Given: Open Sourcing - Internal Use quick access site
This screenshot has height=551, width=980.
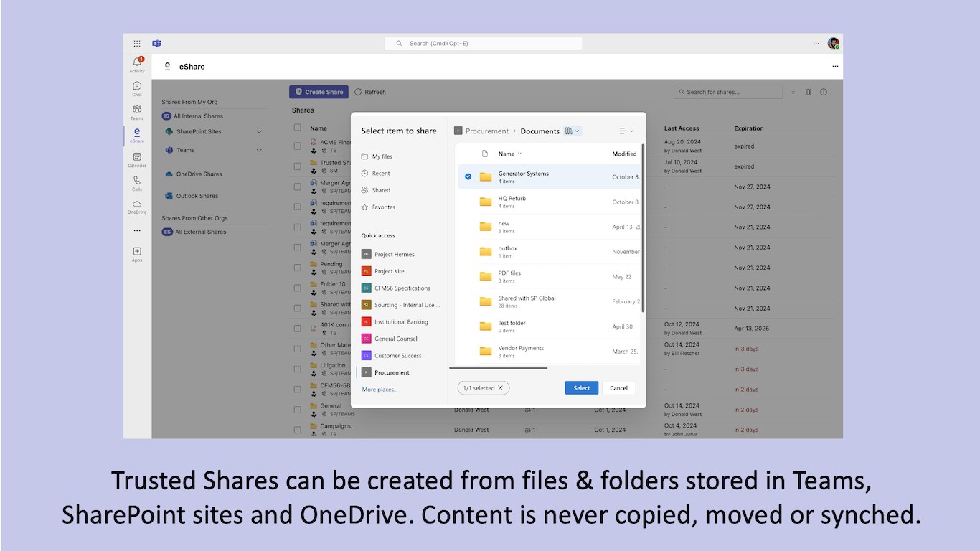Looking at the screenshot, I should [400, 305].
